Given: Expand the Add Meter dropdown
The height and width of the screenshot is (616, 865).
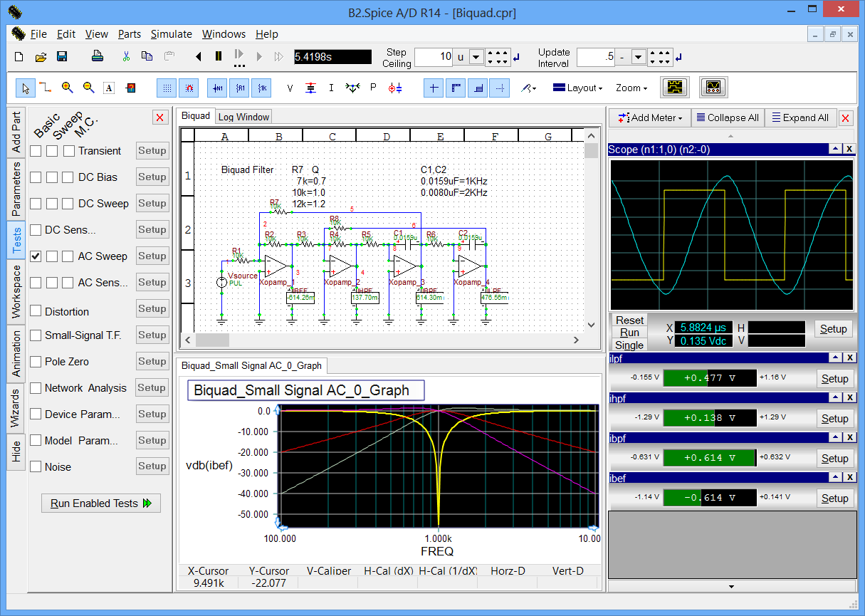Looking at the screenshot, I should point(651,118).
